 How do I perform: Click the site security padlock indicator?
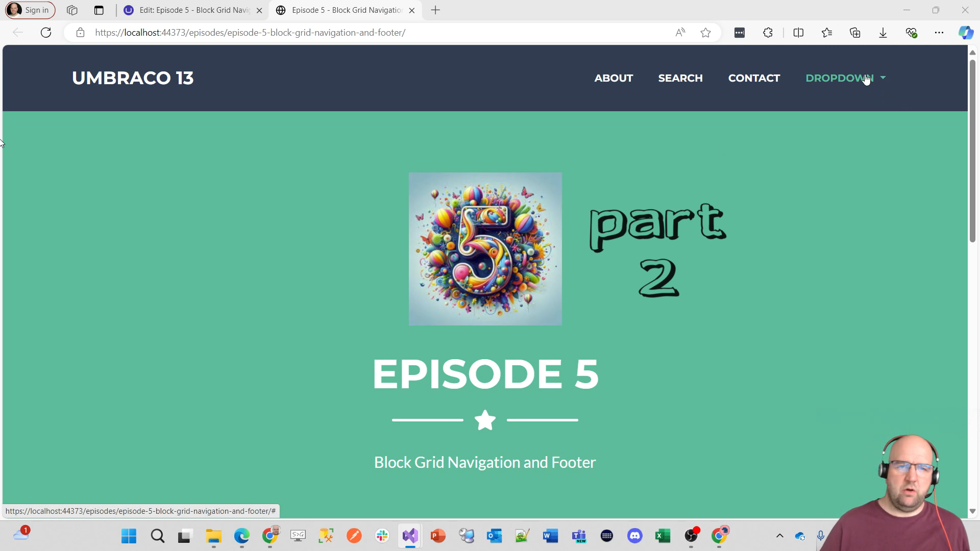[x=80, y=32]
